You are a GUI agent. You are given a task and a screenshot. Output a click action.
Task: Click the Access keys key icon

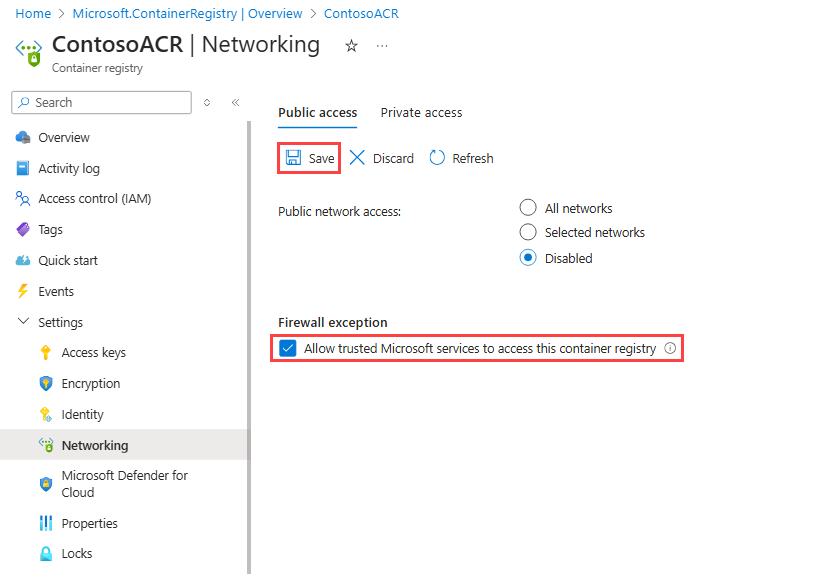click(x=45, y=353)
